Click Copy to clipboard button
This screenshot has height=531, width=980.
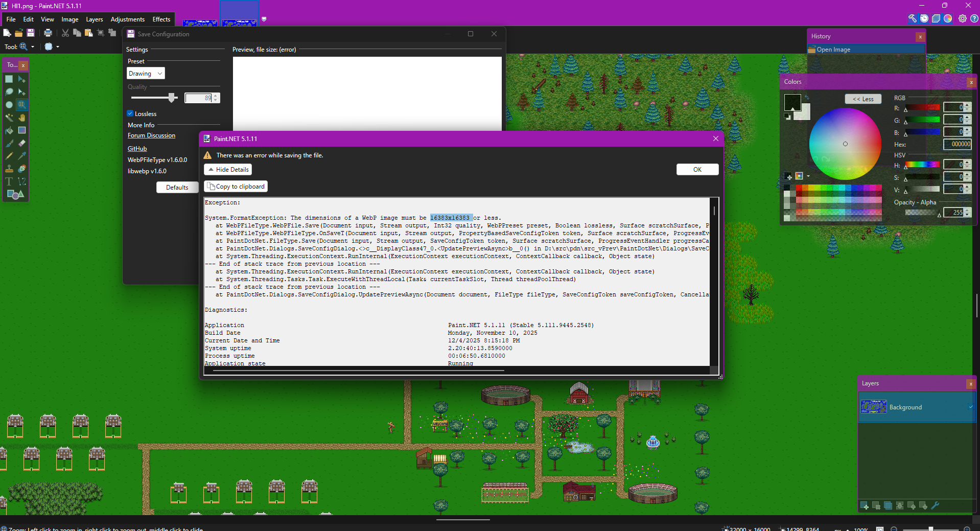[x=236, y=187]
